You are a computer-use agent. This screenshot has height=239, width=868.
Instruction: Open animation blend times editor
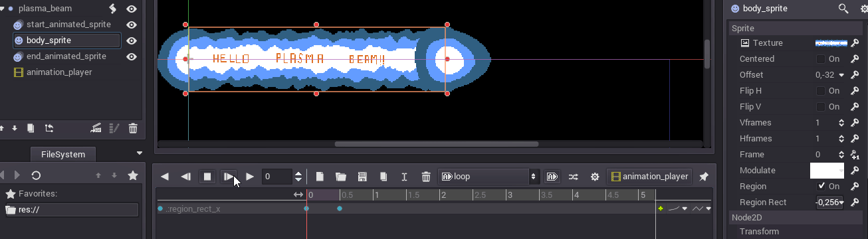[x=574, y=177]
